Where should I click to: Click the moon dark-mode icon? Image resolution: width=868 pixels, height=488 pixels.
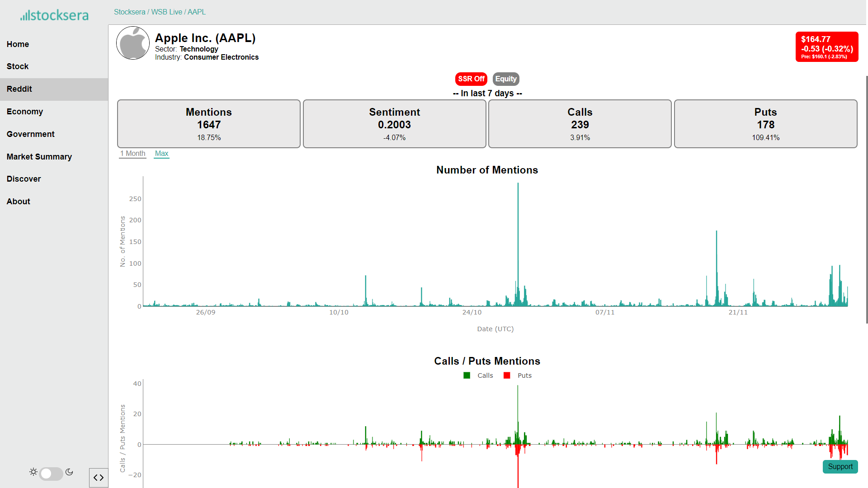69,472
